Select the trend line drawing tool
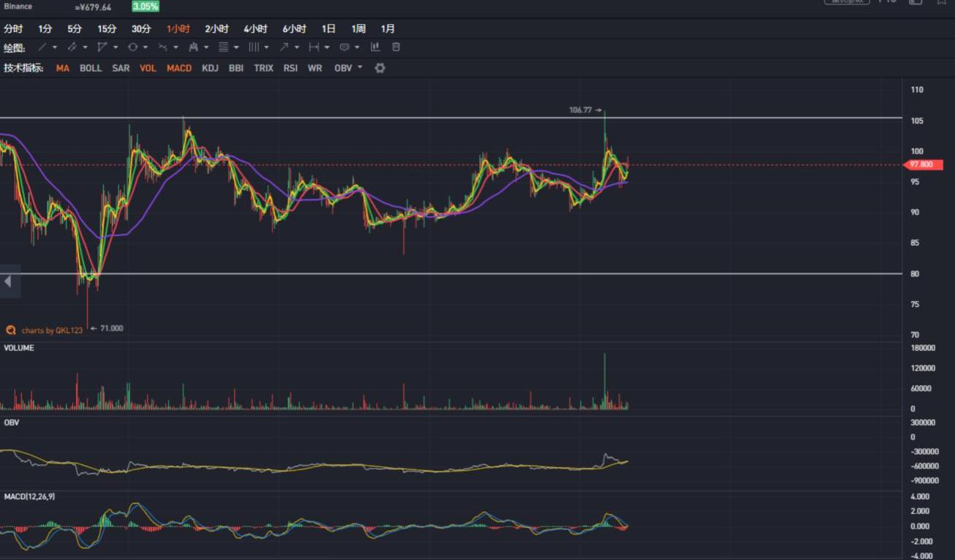The width and height of the screenshot is (955, 560). point(42,48)
